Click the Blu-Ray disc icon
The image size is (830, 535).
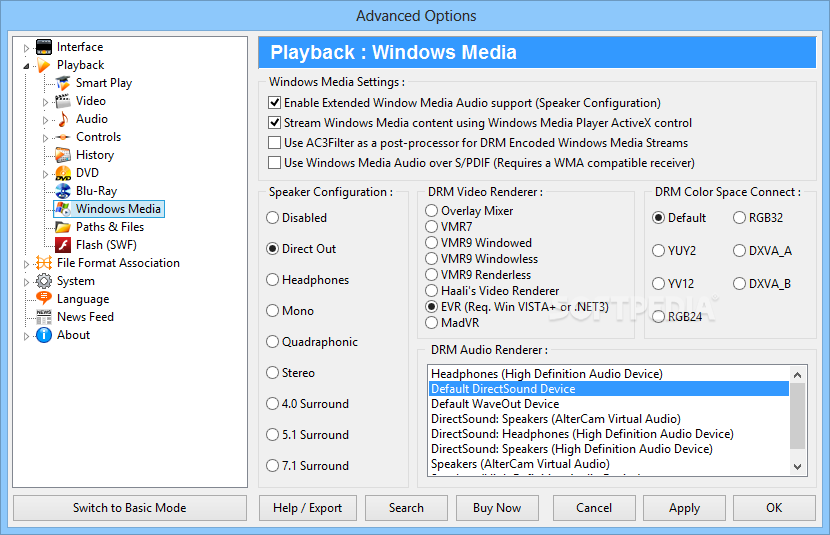(x=63, y=191)
